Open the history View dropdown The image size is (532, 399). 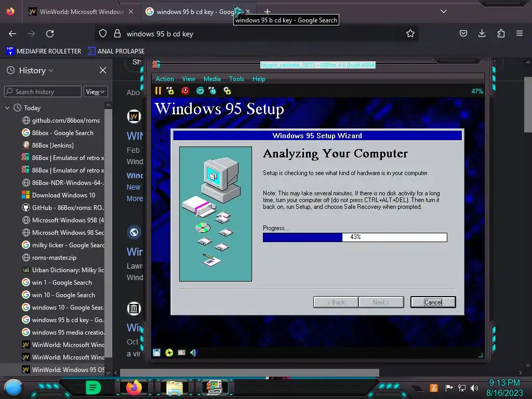coord(96,91)
